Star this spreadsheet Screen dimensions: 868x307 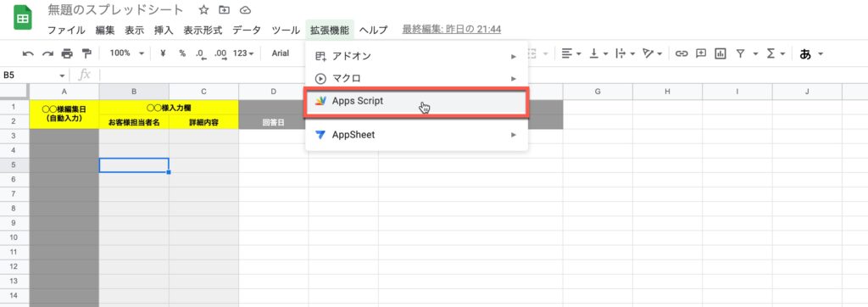coord(203,10)
